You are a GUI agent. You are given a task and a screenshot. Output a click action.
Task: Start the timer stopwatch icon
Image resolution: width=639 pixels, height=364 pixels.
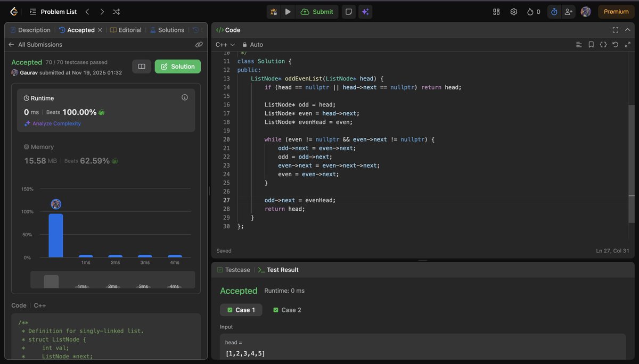(x=554, y=12)
